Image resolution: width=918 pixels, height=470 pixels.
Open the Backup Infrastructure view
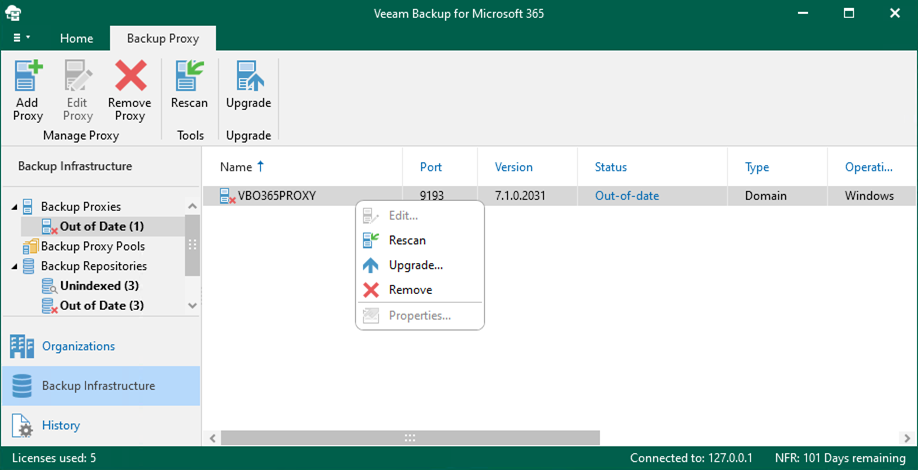[101, 386]
